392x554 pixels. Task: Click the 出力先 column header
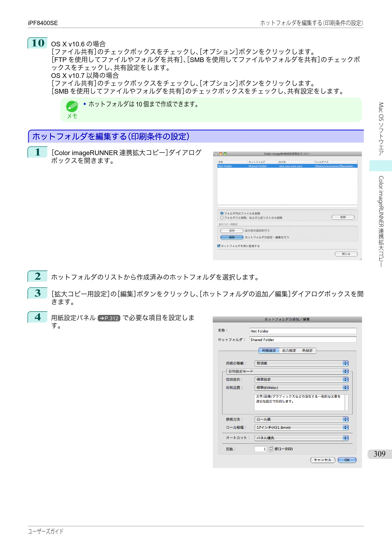tap(296, 162)
